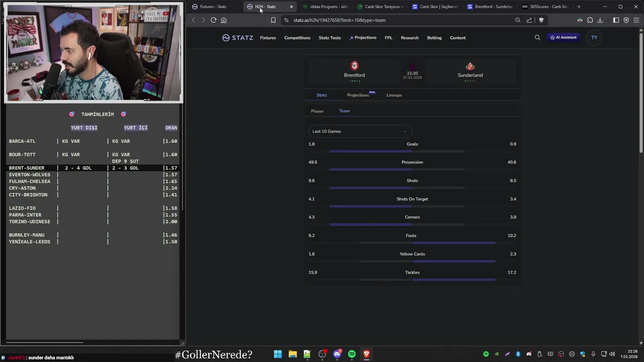This screenshot has height=362, width=644.
Task: Open File Explorer from the taskbar
Action: [x=292, y=354]
